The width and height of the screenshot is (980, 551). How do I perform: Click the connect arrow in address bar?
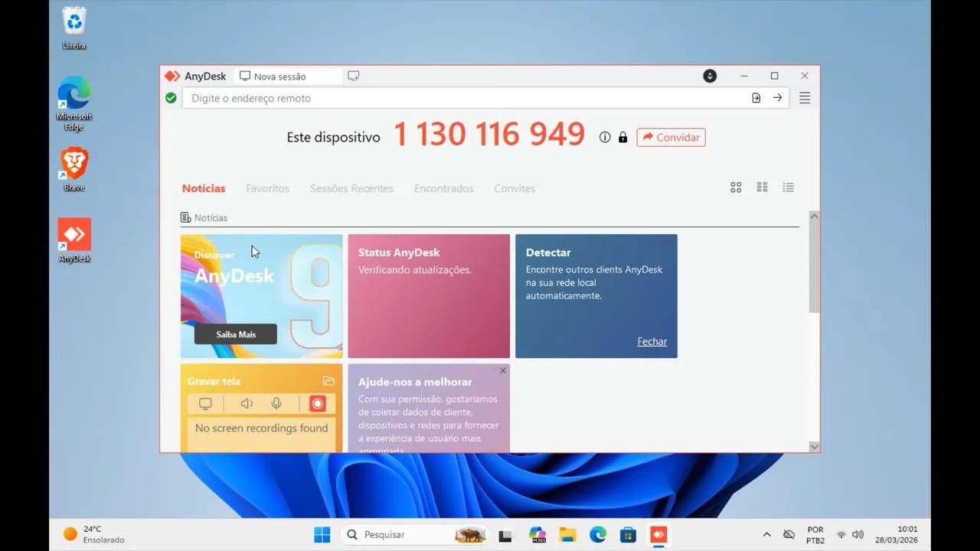click(x=777, y=98)
